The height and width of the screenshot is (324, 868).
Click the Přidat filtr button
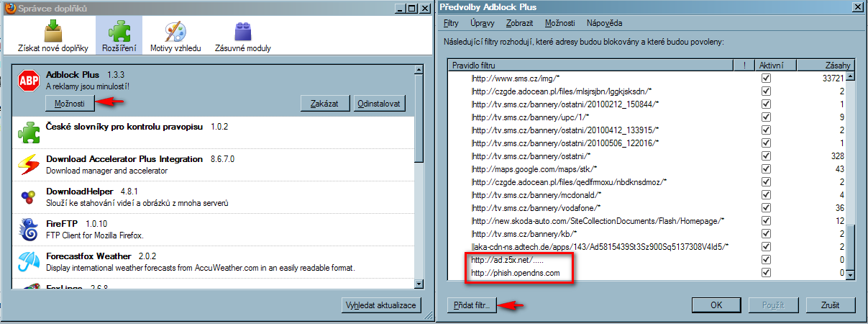point(472,305)
